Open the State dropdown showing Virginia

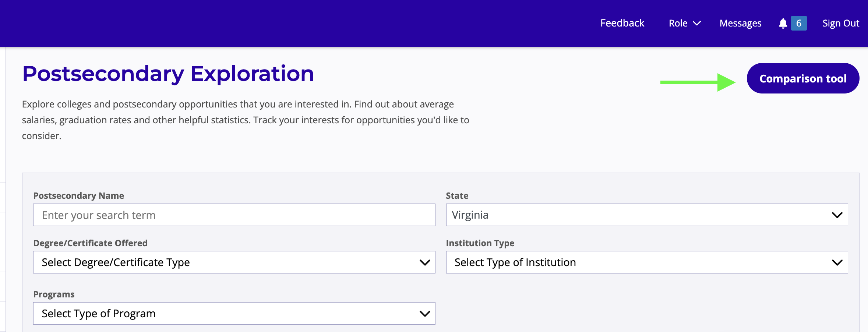pos(646,215)
